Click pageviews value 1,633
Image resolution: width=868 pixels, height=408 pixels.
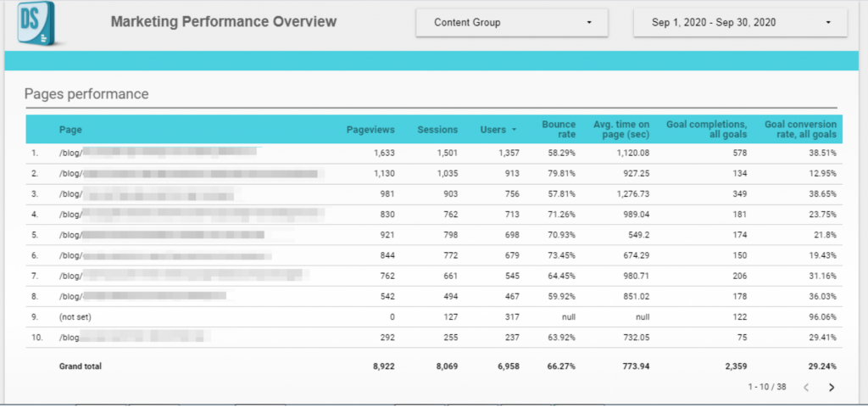pyautogui.click(x=383, y=153)
